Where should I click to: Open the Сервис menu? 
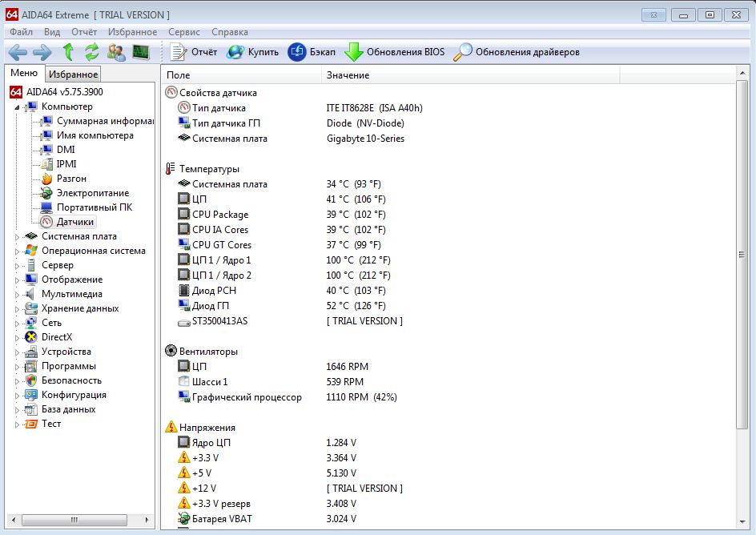(184, 32)
